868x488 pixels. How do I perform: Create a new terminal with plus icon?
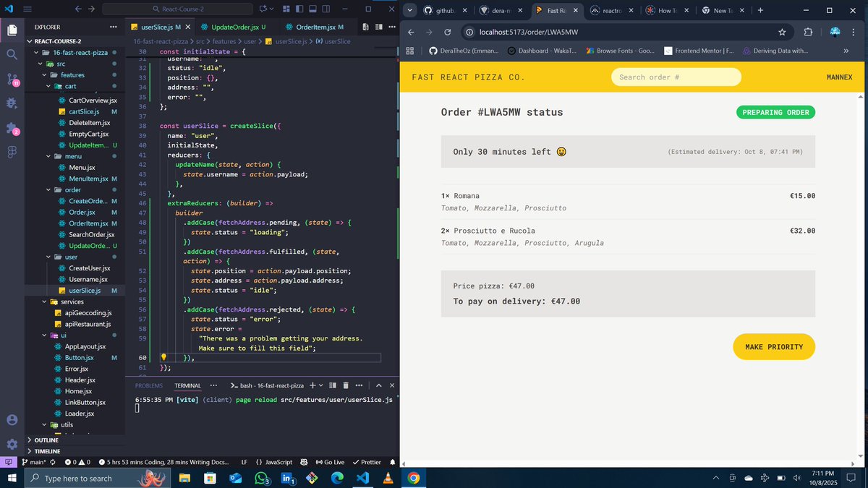pos(312,385)
